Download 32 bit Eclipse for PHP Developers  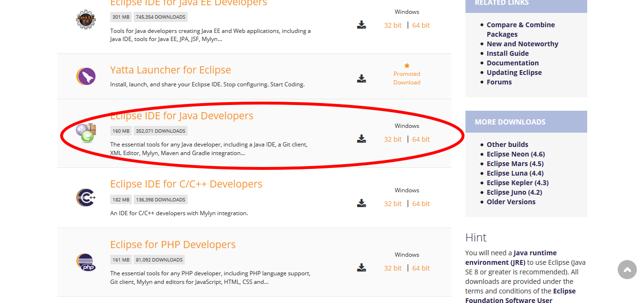[393, 268]
